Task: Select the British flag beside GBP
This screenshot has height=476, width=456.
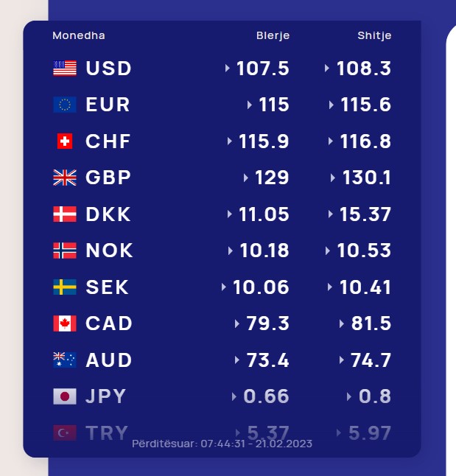Action: (x=65, y=178)
